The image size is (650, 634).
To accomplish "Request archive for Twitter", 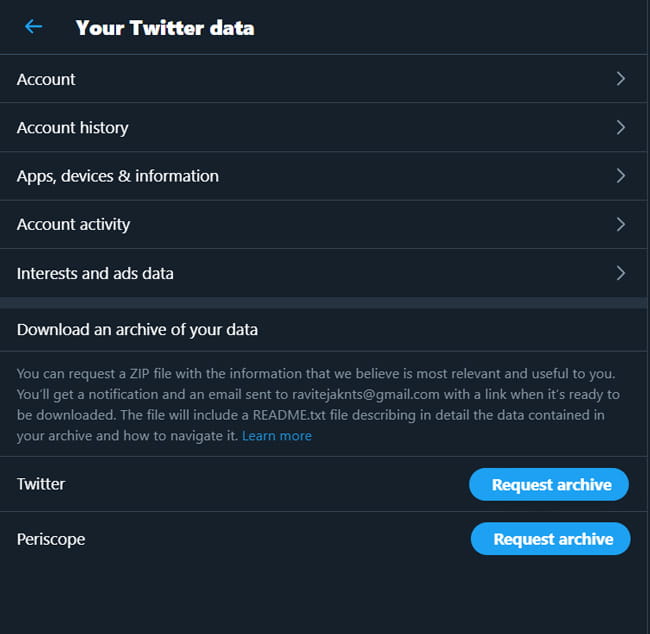I will 549,485.
